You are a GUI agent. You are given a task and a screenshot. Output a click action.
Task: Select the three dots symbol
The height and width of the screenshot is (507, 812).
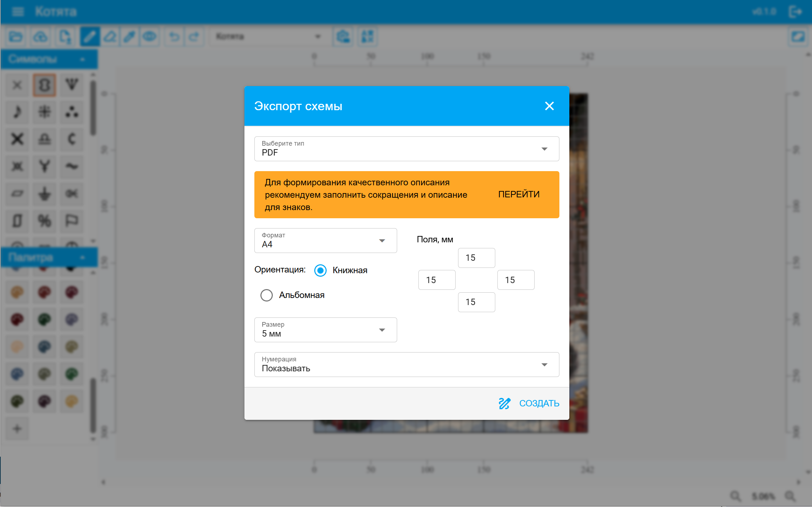point(72,112)
